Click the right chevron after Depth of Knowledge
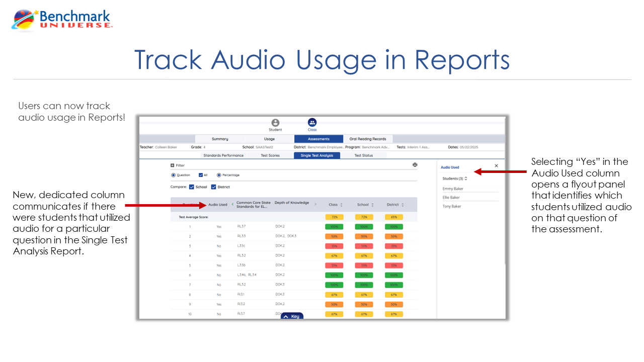Viewport: 644px width, 362px height. tap(315, 205)
